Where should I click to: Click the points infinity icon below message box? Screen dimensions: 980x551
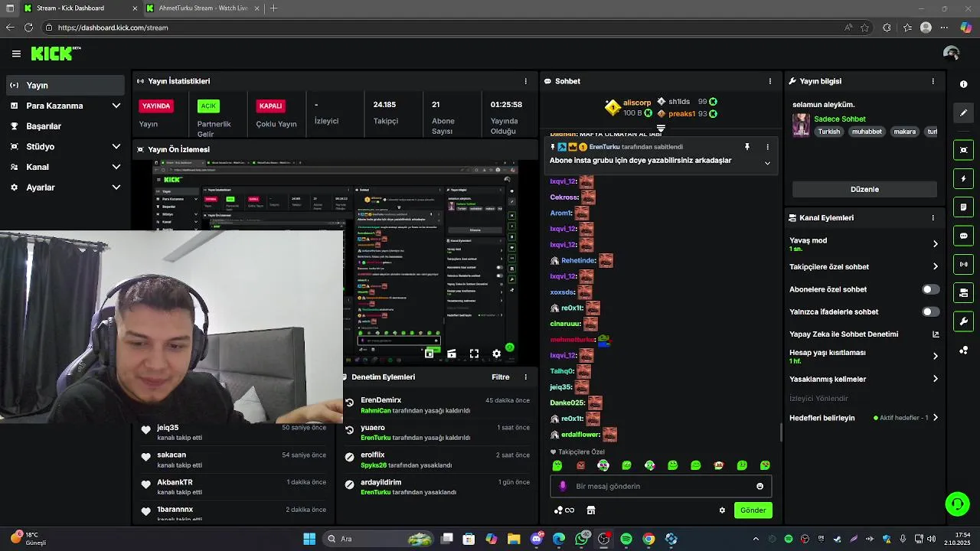click(x=564, y=510)
